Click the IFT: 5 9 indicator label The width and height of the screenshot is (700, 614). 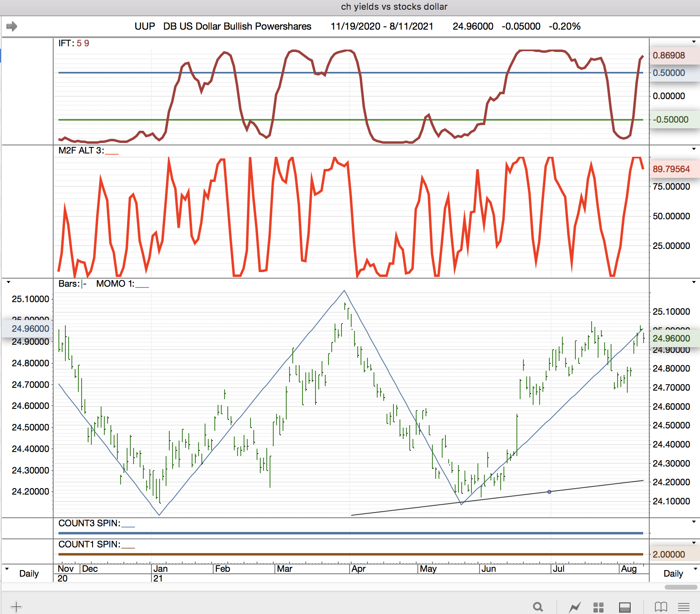click(x=74, y=43)
